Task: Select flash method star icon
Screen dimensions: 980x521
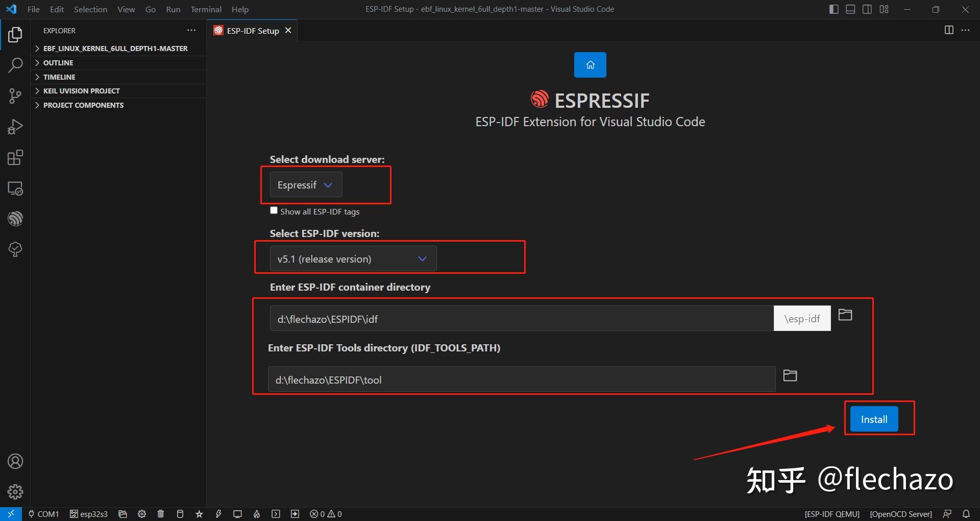Action: [x=199, y=514]
